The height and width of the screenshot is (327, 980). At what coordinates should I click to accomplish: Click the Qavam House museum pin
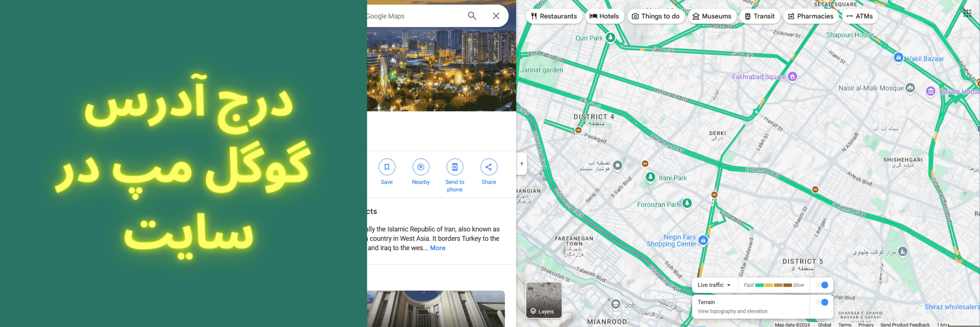click(931, 91)
